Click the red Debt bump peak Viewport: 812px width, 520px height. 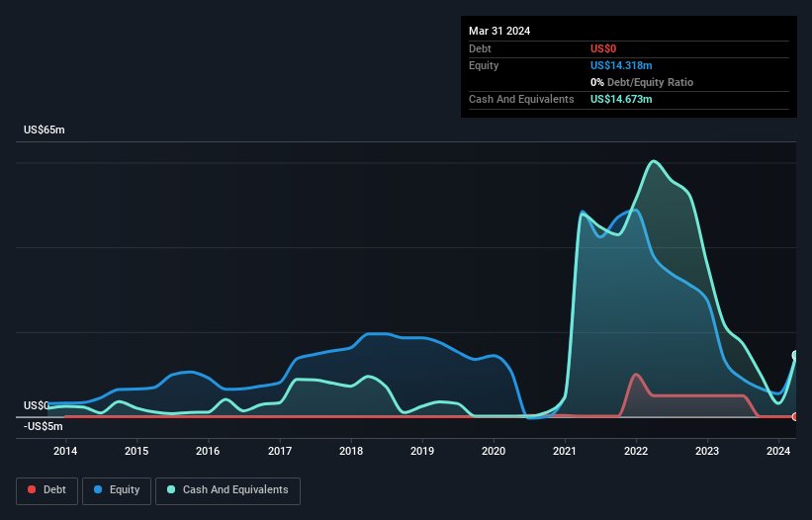click(636, 375)
